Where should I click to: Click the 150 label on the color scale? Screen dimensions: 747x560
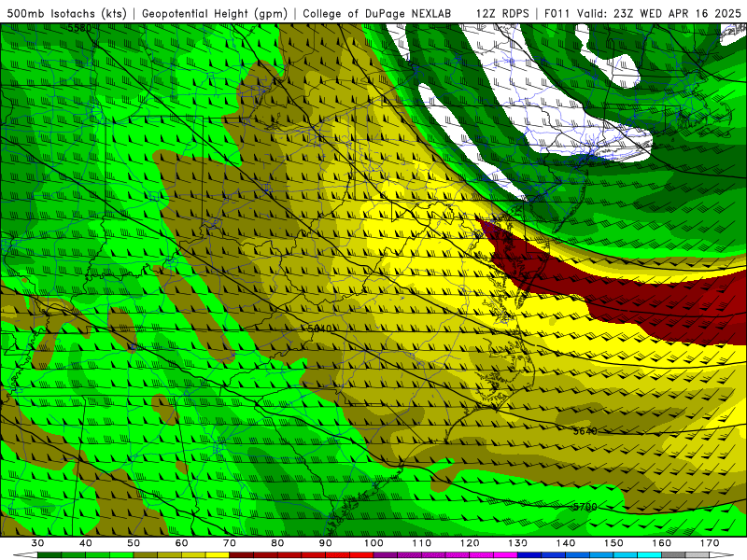click(613, 543)
